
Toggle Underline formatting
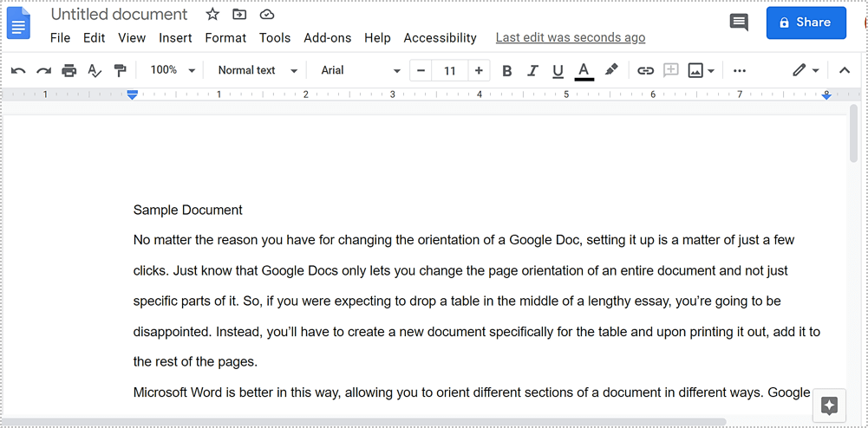coord(558,71)
